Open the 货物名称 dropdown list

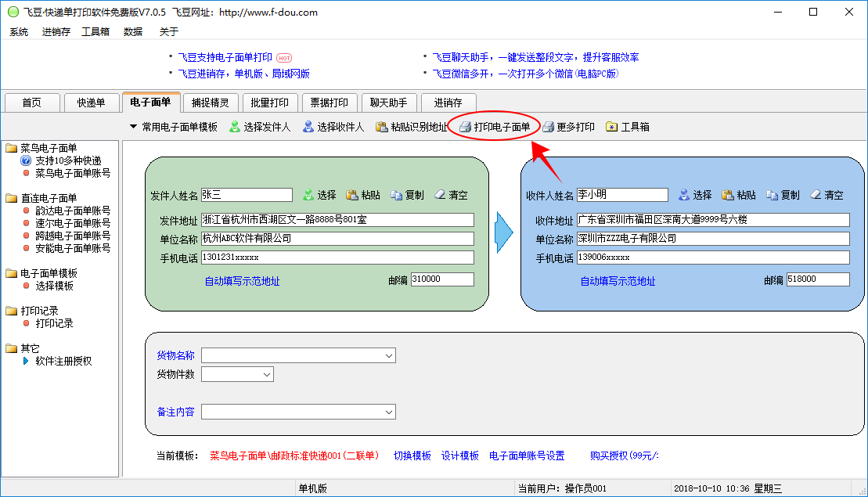[389, 356]
